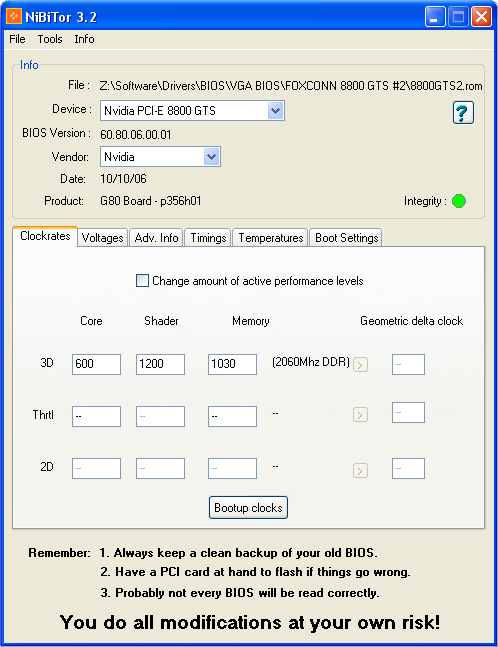Screen dimensions: 498x647
Task: Click the date value 10/10/06
Action: (123, 179)
